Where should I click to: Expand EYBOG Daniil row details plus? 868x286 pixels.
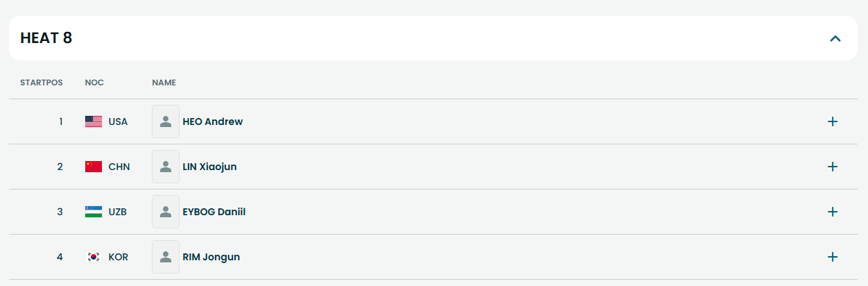coord(833,212)
